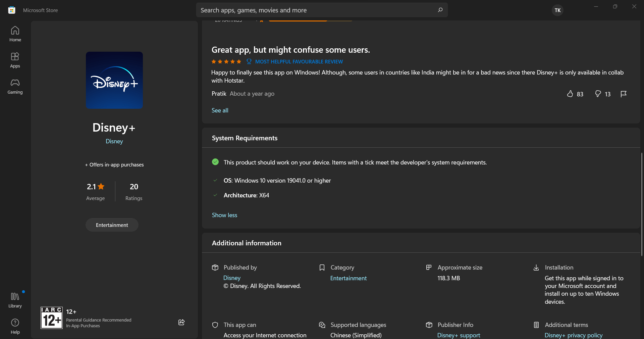The height and width of the screenshot is (339, 644).
Task: Click the trophy icon for most helpful review
Action: tap(249, 61)
